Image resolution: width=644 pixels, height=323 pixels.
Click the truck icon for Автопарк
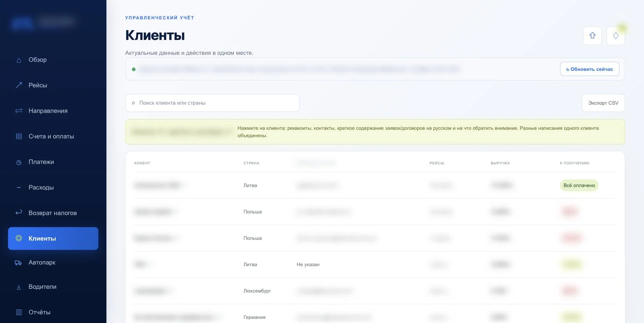coord(18,263)
